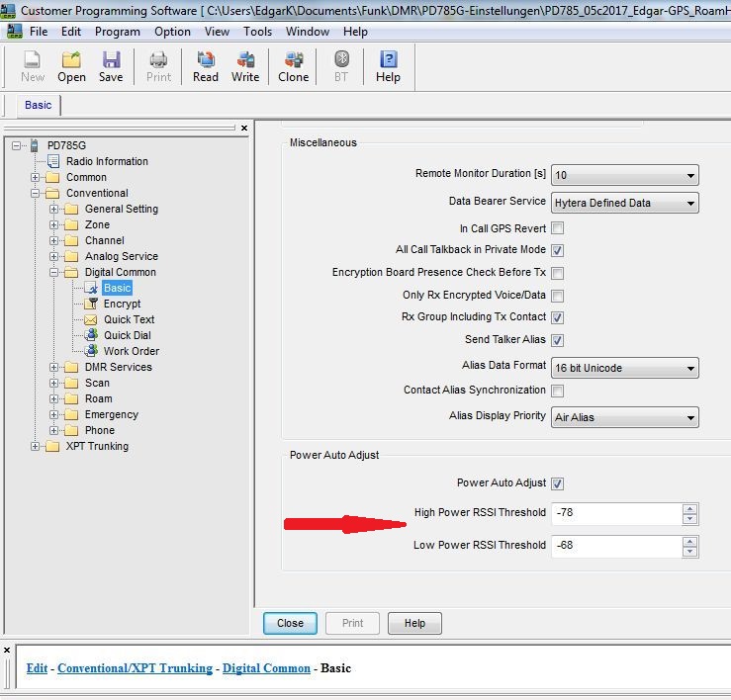This screenshot has height=700, width=731.
Task: Close the bottom help panel
Action: tap(7, 650)
